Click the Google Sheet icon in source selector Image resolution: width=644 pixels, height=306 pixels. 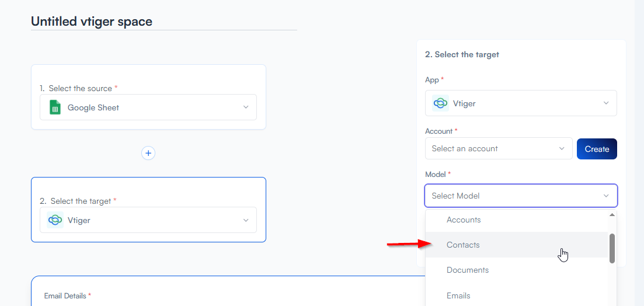pos(55,107)
